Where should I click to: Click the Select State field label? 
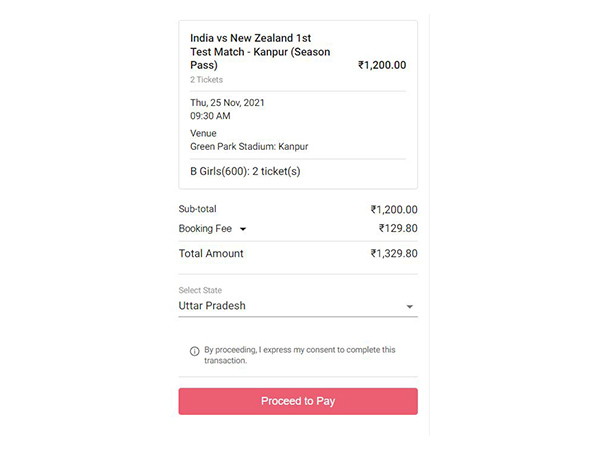(x=200, y=290)
